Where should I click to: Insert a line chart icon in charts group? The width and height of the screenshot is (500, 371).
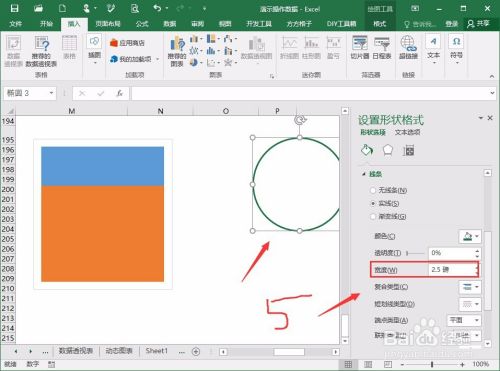[x=194, y=51]
